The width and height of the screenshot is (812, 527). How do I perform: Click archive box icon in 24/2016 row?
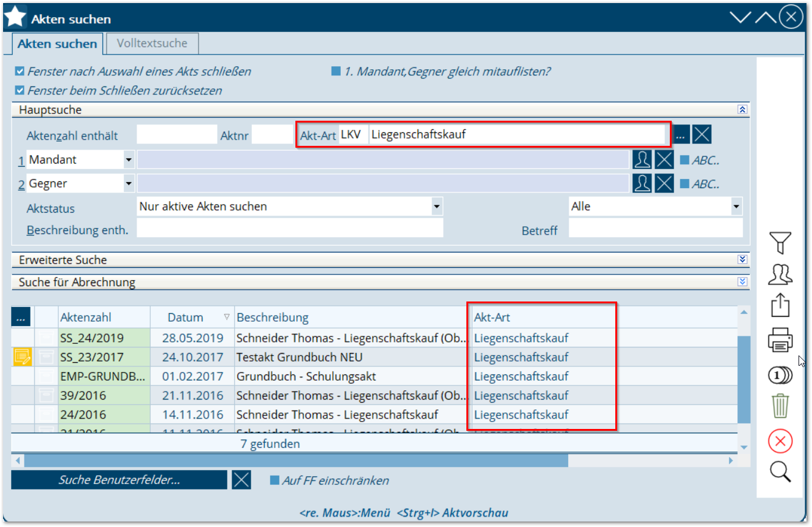click(x=46, y=414)
